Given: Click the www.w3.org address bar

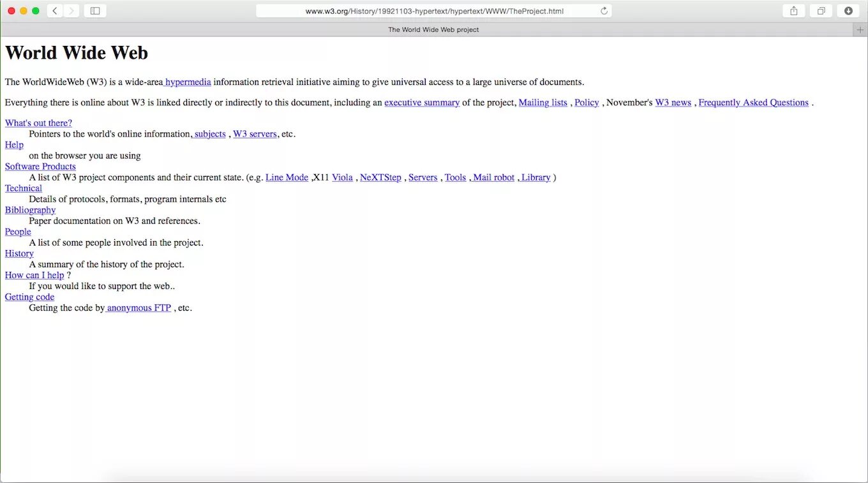Looking at the screenshot, I should click(434, 11).
